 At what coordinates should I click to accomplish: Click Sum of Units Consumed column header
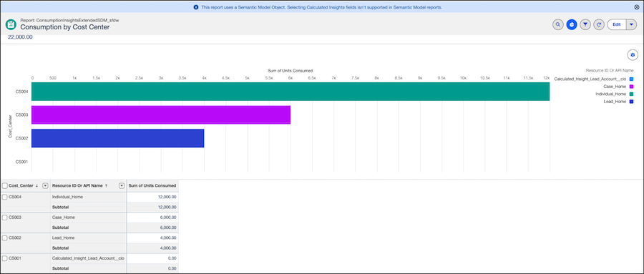click(x=152, y=186)
